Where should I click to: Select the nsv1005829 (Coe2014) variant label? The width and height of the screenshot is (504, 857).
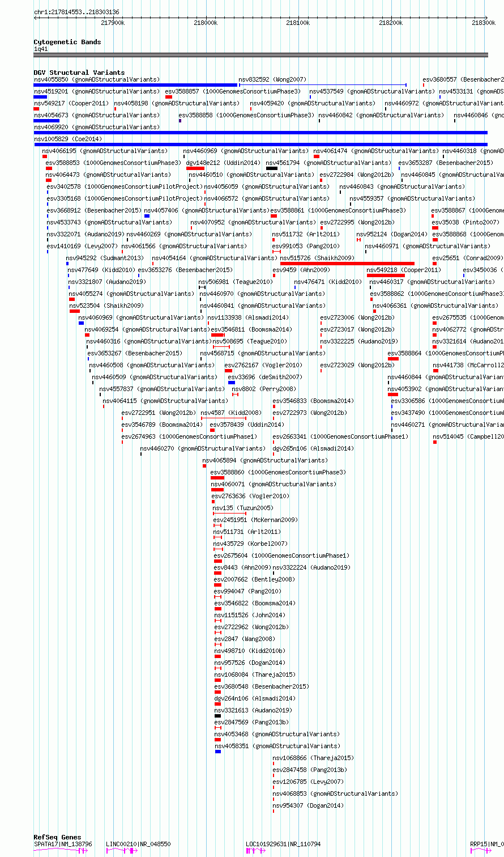[67, 139]
